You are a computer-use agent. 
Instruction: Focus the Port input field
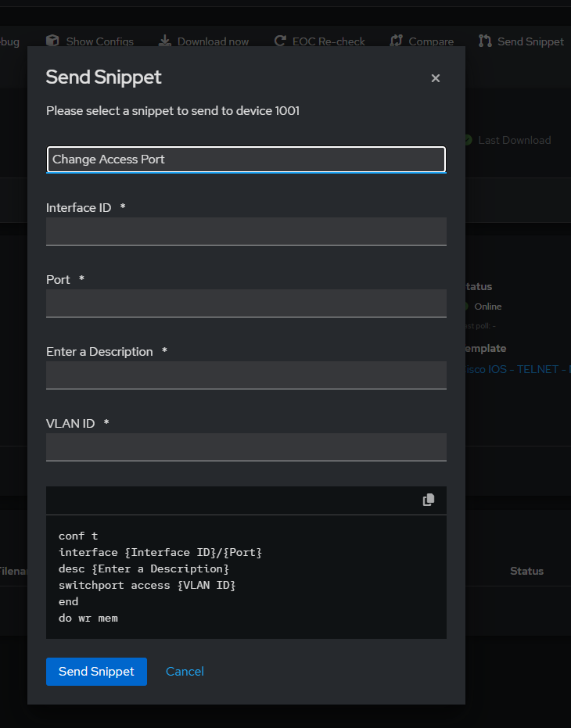point(246,303)
